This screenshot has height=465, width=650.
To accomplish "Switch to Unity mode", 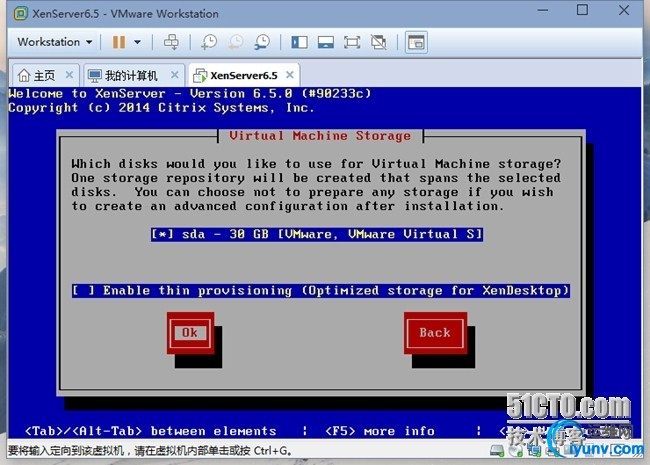I will point(378,42).
